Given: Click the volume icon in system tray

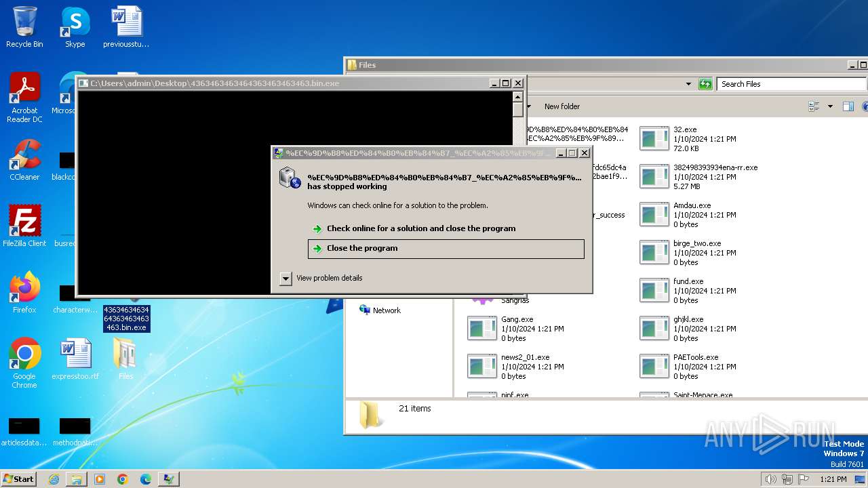Looking at the screenshot, I should [770, 479].
